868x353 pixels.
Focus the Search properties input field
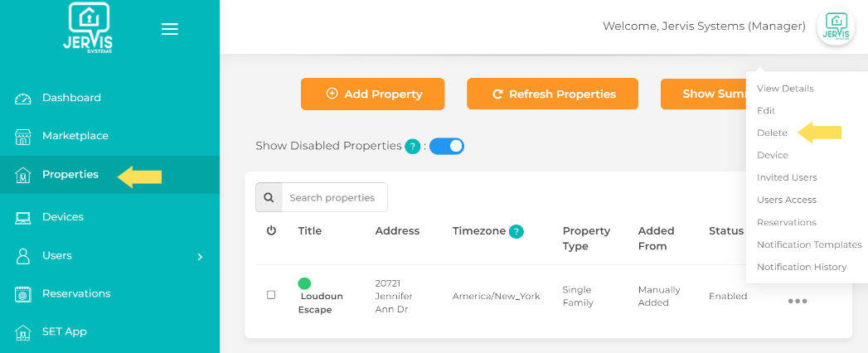(334, 197)
